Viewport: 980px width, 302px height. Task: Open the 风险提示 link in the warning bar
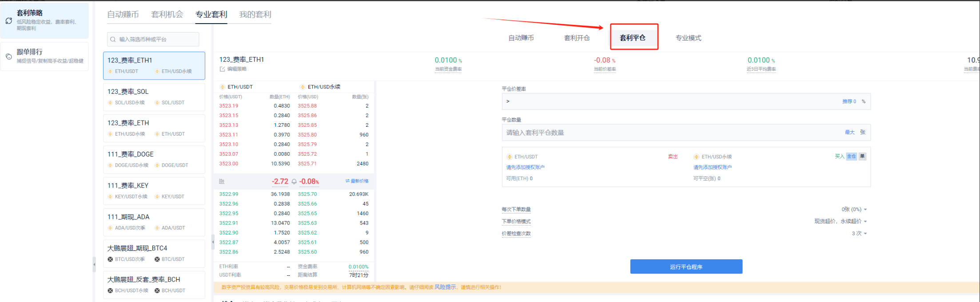point(445,287)
